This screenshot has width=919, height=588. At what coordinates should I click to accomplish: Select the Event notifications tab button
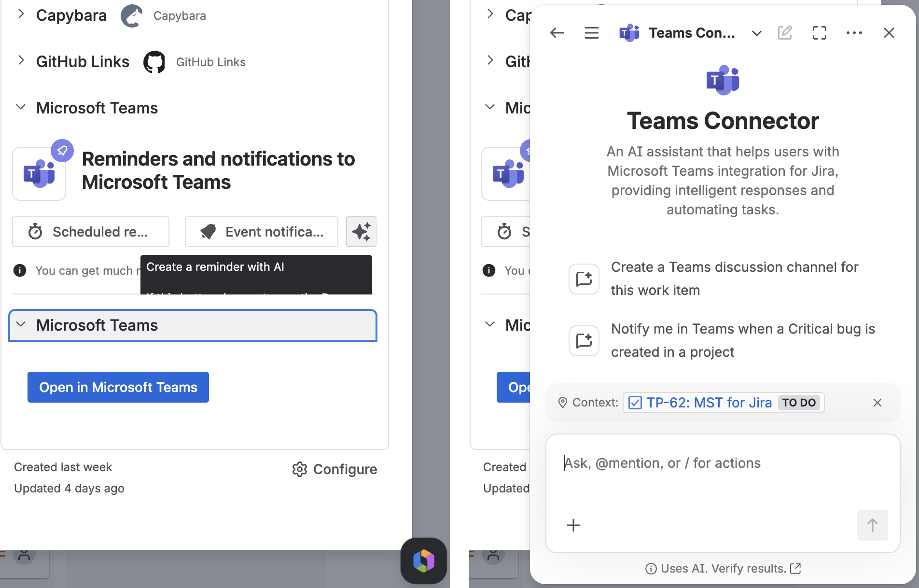coord(262,232)
